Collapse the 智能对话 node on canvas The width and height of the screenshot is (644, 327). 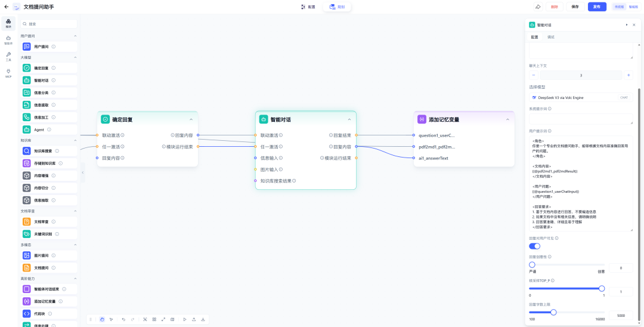(x=349, y=119)
